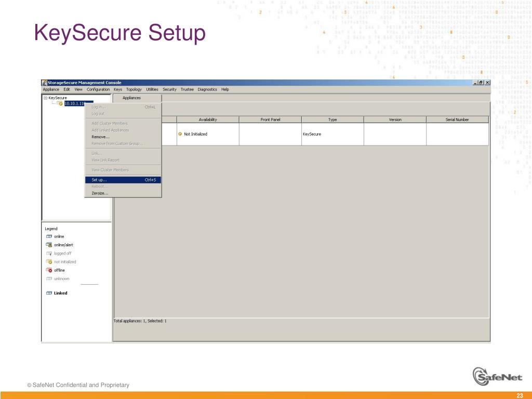The image size is (532, 399).
Task: Sort by Version column header
Action: coord(395,120)
